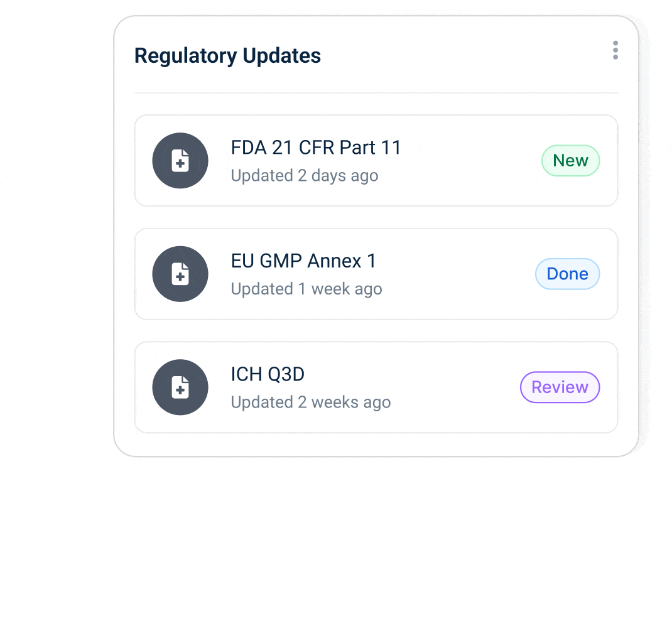Expand the ICH Q3D update entry
This screenshot has width=672, height=626.
[x=376, y=387]
